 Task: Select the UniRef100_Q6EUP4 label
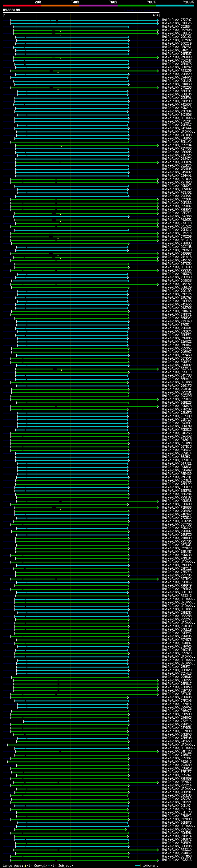177,162
